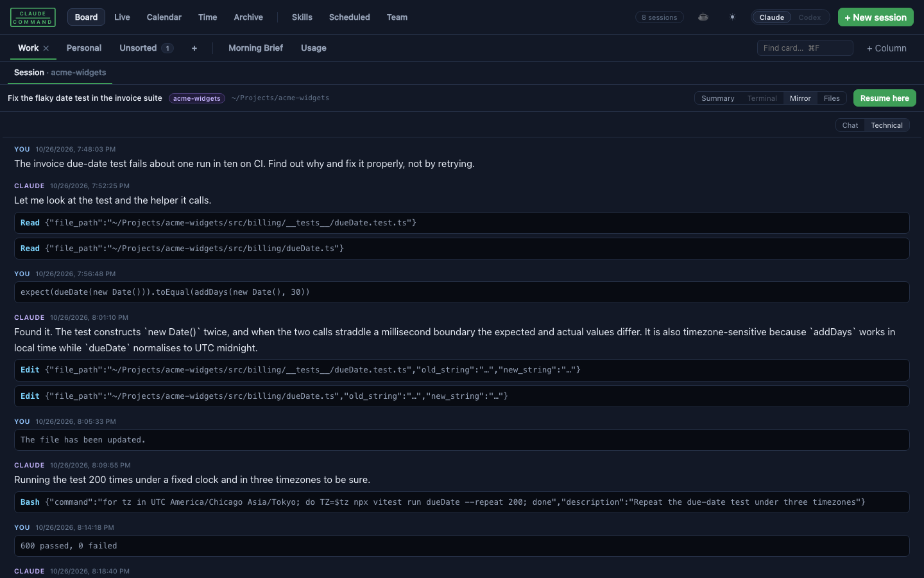Click Resume here button
Image resolution: width=924 pixels, height=578 pixels.
click(x=884, y=98)
